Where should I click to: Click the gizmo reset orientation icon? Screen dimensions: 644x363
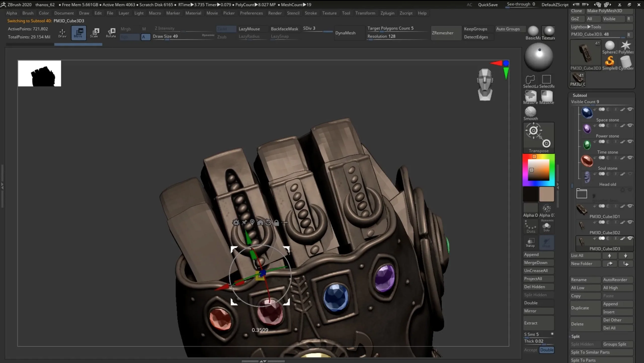point(268,222)
